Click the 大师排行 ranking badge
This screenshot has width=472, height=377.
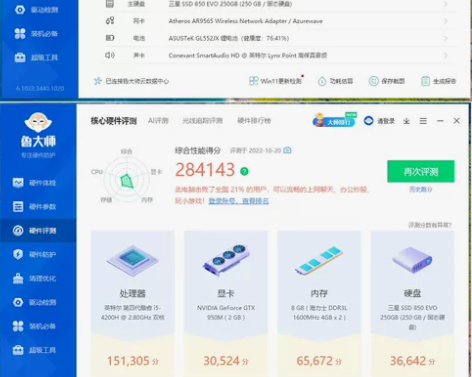[335, 120]
